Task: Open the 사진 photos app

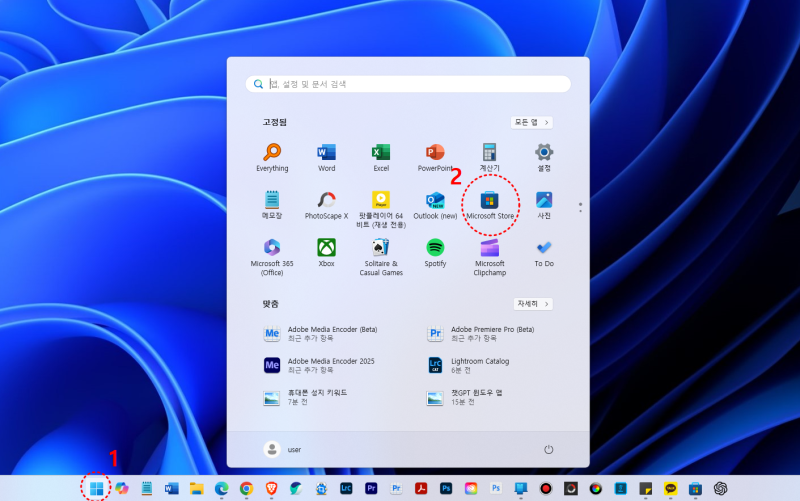Action: click(x=544, y=205)
